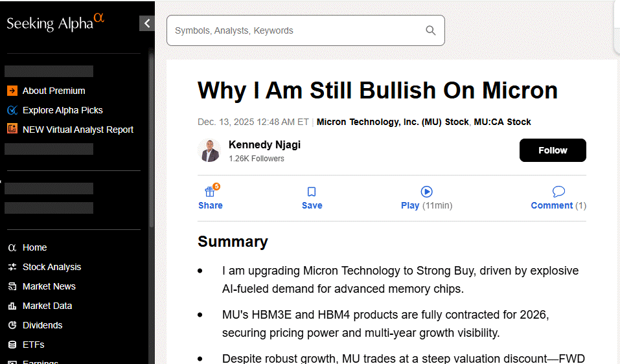Screen dimensions: 620x364
Task: Open About Premium in sidebar
Action: click(53, 91)
